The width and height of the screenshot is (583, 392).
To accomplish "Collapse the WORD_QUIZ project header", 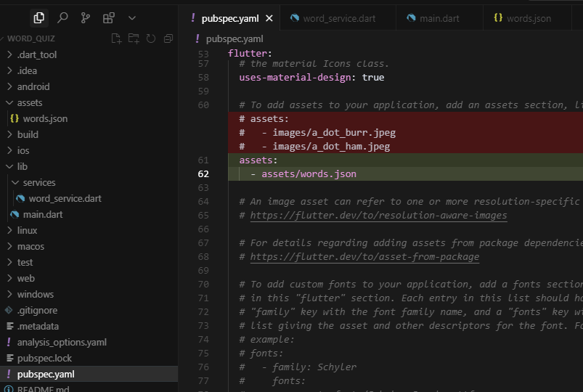I will pos(31,38).
